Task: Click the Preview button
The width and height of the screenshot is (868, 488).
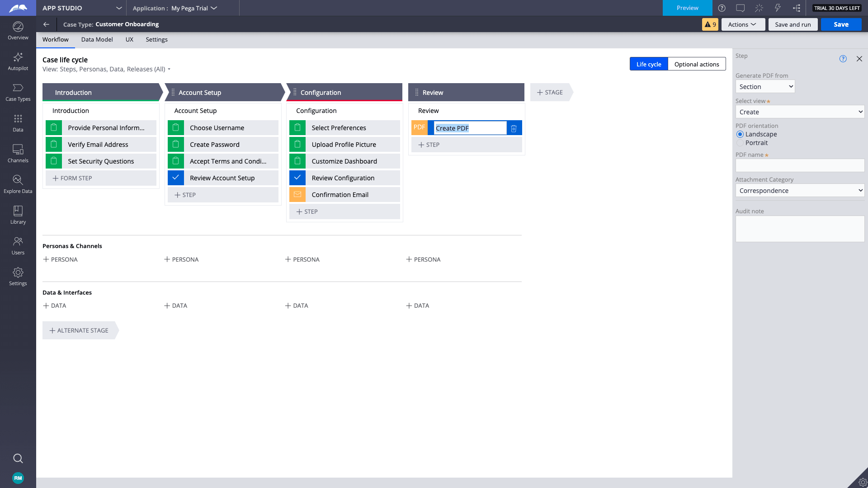Action: (687, 8)
